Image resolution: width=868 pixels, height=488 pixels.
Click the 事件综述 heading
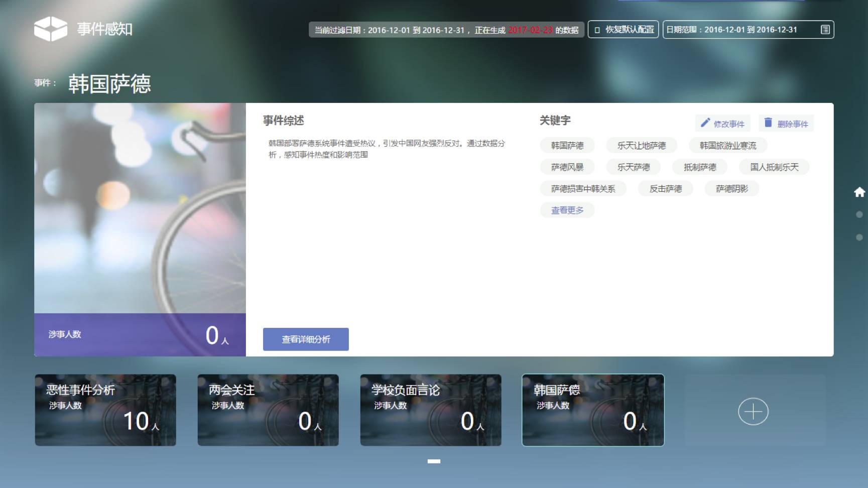[x=284, y=120]
